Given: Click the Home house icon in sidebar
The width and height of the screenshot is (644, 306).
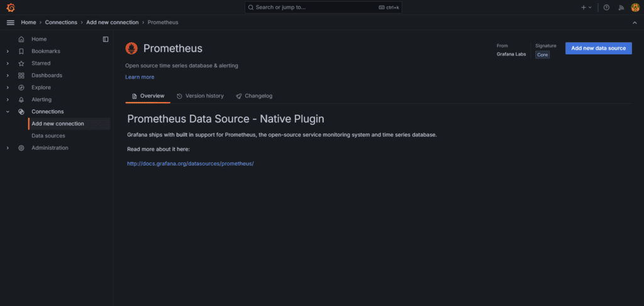Looking at the screenshot, I should tap(21, 39).
